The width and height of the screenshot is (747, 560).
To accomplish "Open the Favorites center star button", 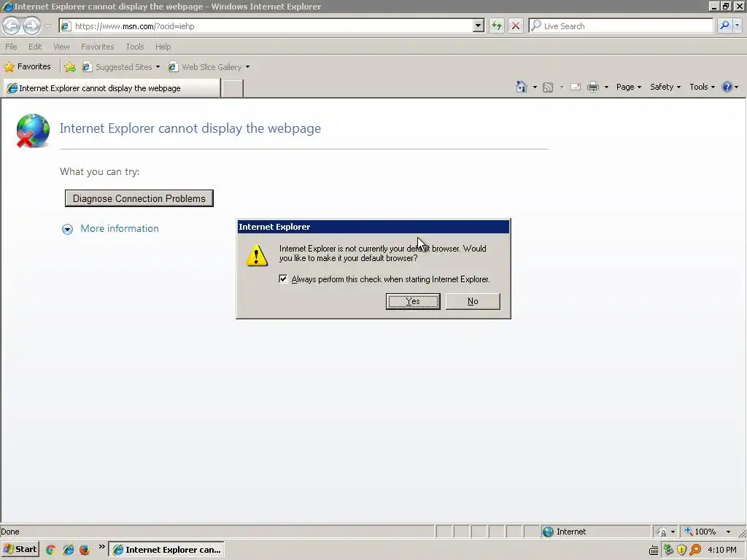I will click(x=28, y=66).
